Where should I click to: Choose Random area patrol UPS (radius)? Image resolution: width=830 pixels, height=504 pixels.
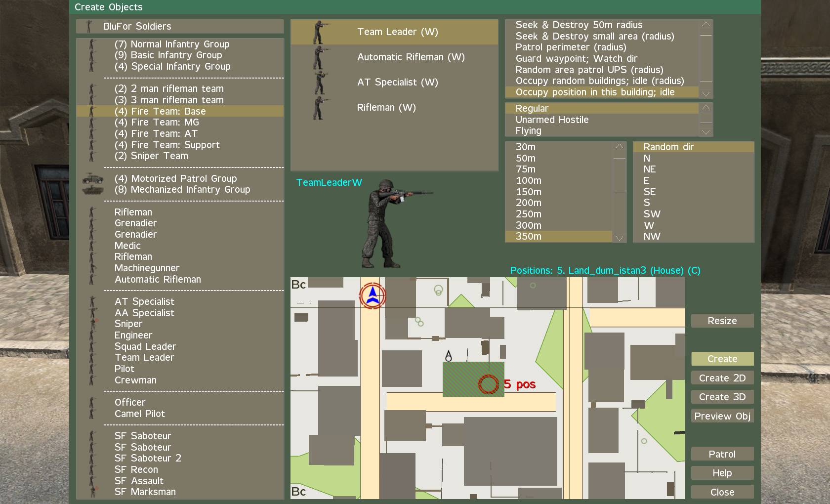pyautogui.click(x=602, y=70)
